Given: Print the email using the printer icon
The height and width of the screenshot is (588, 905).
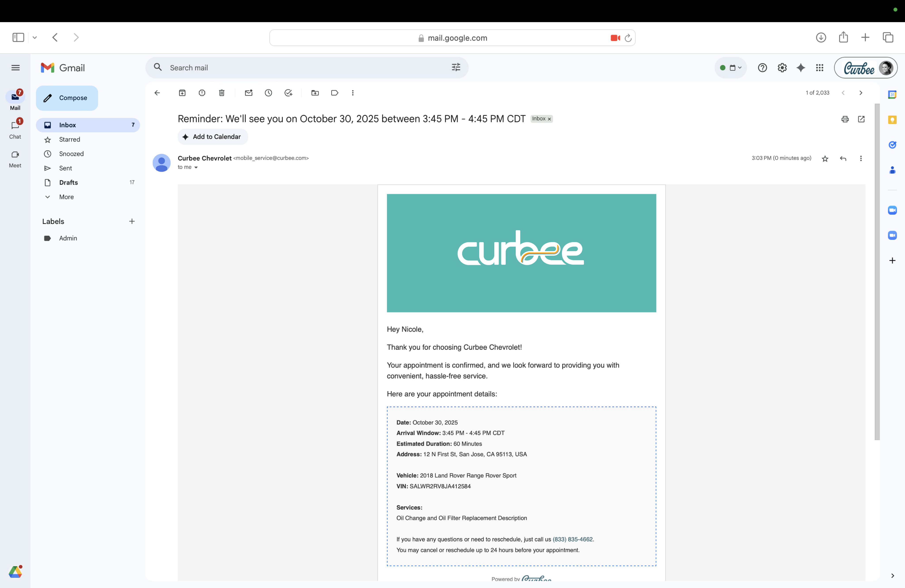Looking at the screenshot, I should (845, 119).
